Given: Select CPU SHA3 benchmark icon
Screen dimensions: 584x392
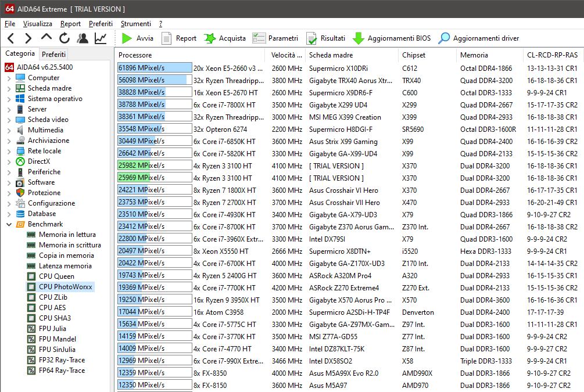Looking at the screenshot, I should (31, 318).
